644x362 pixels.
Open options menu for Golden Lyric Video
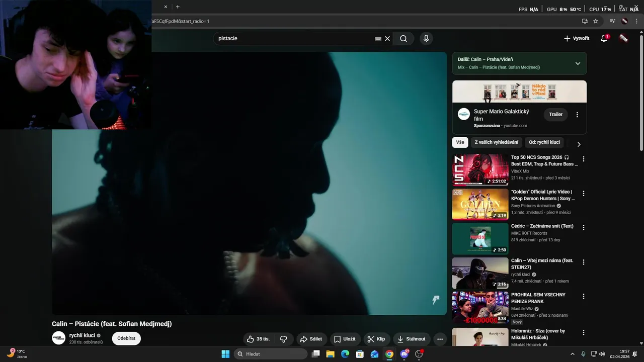[x=584, y=193]
